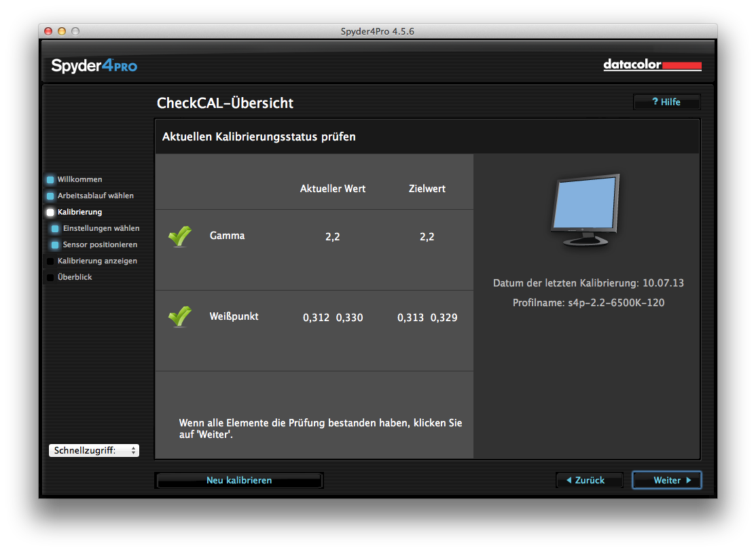Continue with the Weiter button
Screen dimensions: 756x552
(667, 480)
